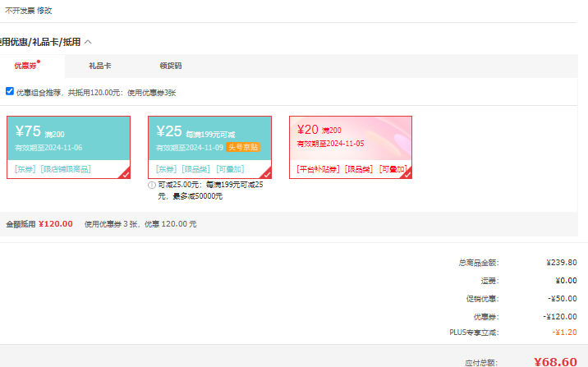Click the 有效期至2024-11-06 expiry text
The image size is (588, 367).
pyautogui.click(x=48, y=148)
